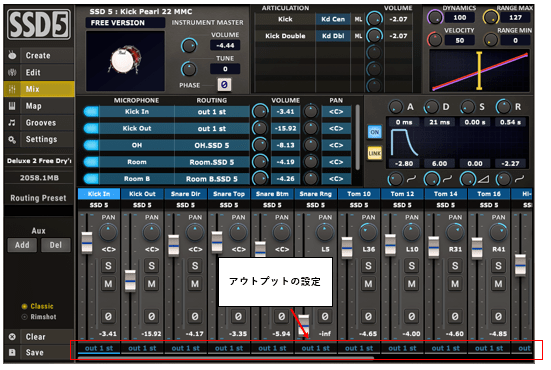Click the Kick Out channel fader
551x370 pixels.
[130, 280]
